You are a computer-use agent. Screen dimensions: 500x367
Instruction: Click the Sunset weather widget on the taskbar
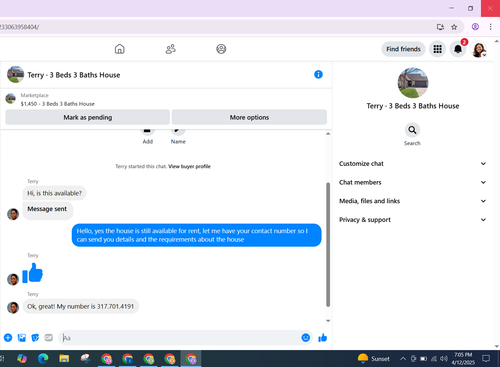374,359
